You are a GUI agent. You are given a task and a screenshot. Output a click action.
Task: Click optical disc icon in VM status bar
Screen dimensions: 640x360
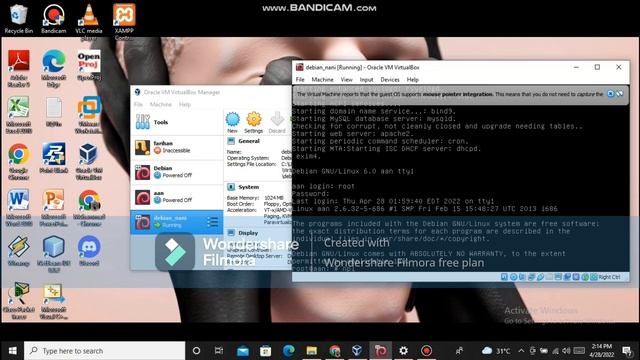click(513, 277)
